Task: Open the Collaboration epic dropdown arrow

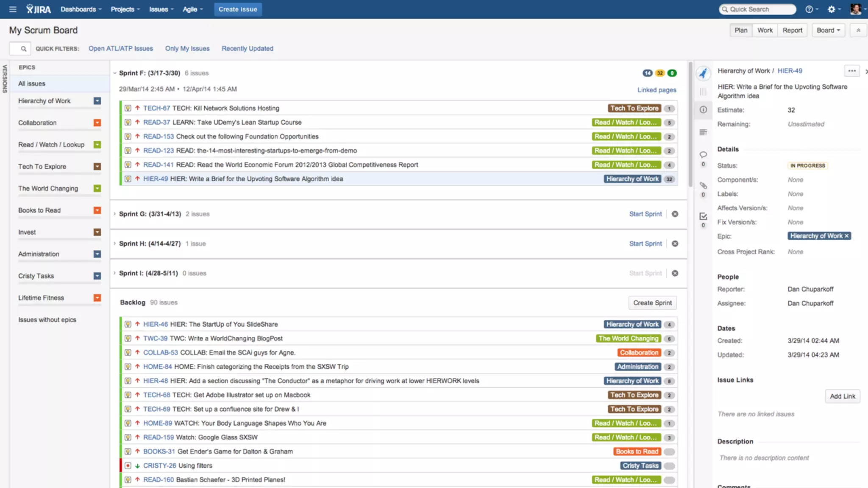Action: (97, 123)
